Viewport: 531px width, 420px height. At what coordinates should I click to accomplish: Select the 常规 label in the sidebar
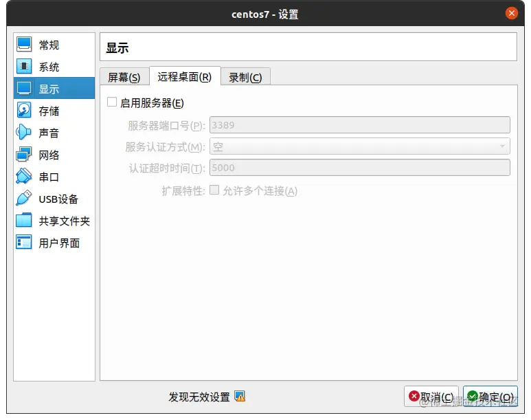(x=49, y=45)
